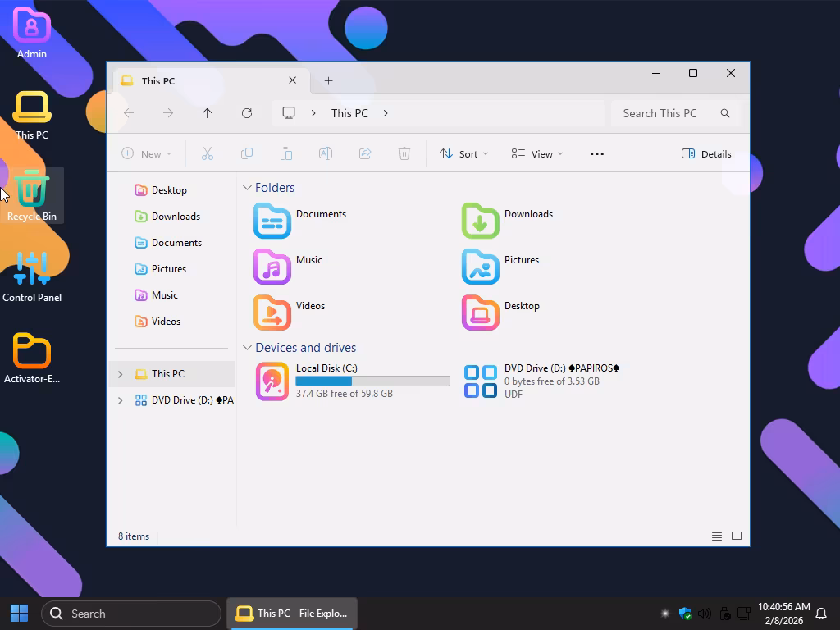The image size is (840, 630).
Task: Open the Sort dropdown menu
Action: (463, 153)
